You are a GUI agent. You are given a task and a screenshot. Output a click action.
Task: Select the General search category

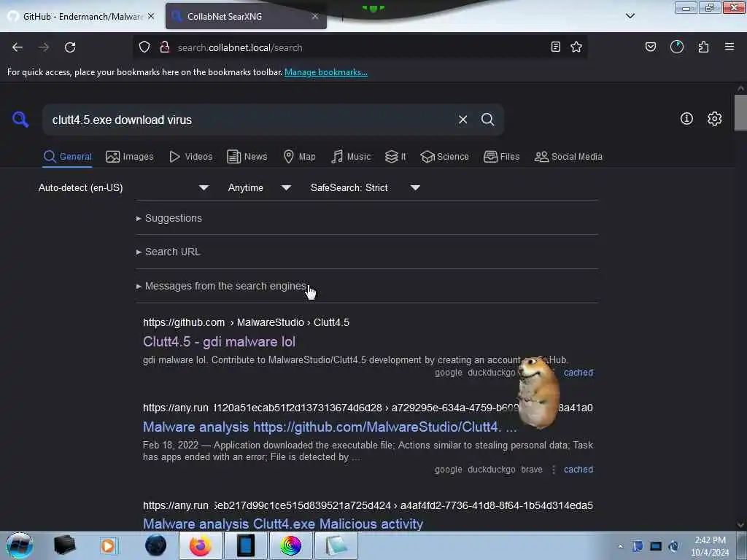pos(67,157)
